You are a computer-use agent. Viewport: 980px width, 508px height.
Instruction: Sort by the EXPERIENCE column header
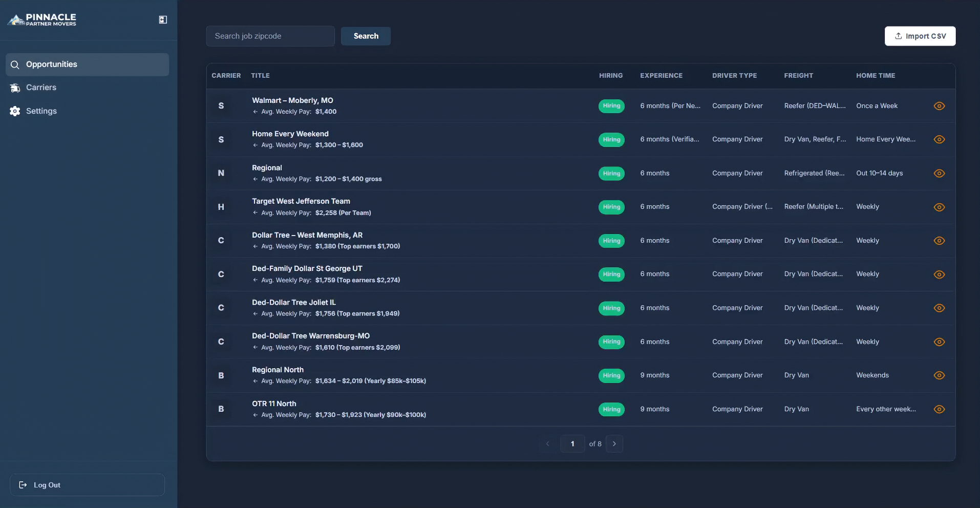click(661, 75)
